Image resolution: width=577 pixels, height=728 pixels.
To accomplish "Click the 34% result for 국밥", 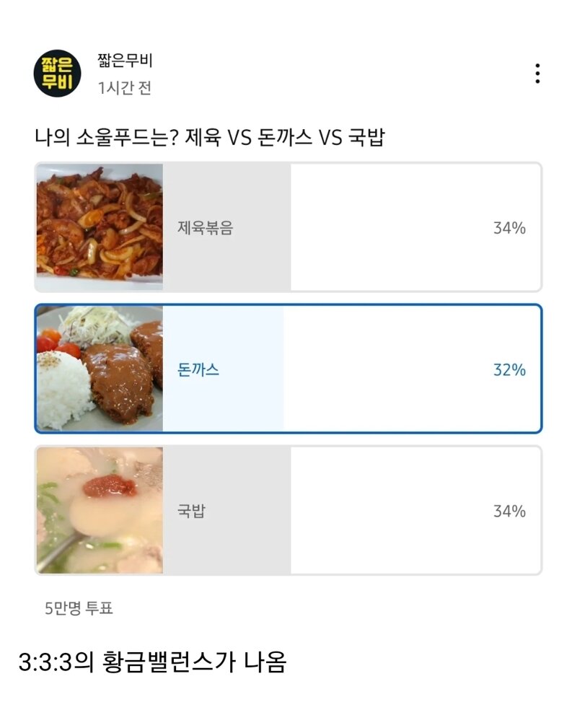I will pyautogui.click(x=509, y=511).
